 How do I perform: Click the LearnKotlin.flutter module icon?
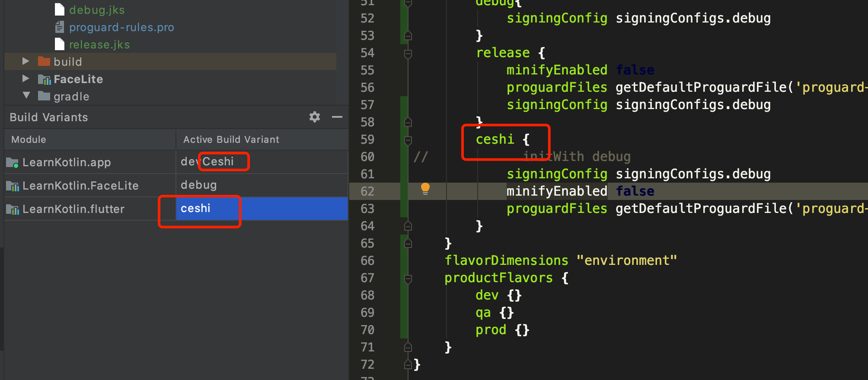point(13,209)
